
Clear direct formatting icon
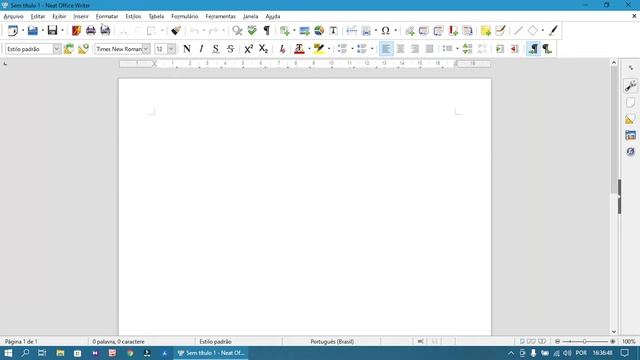click(282, 49)
